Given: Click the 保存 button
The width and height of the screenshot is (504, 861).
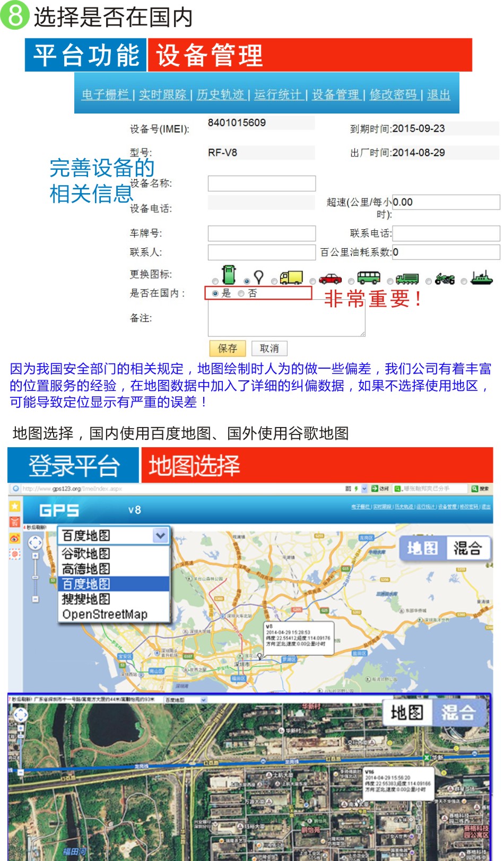Looking at the screenshot, I should pyautogui.click(x=227, y=349).
